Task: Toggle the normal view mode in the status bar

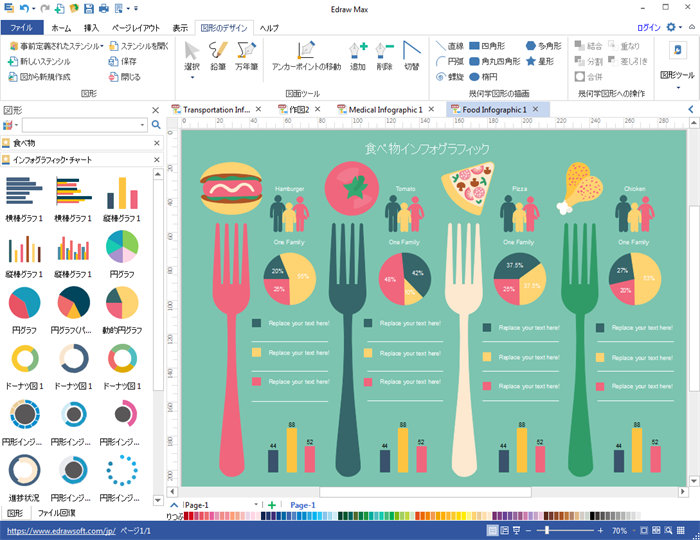Action: pyautogui.click(x=492, y=530)
